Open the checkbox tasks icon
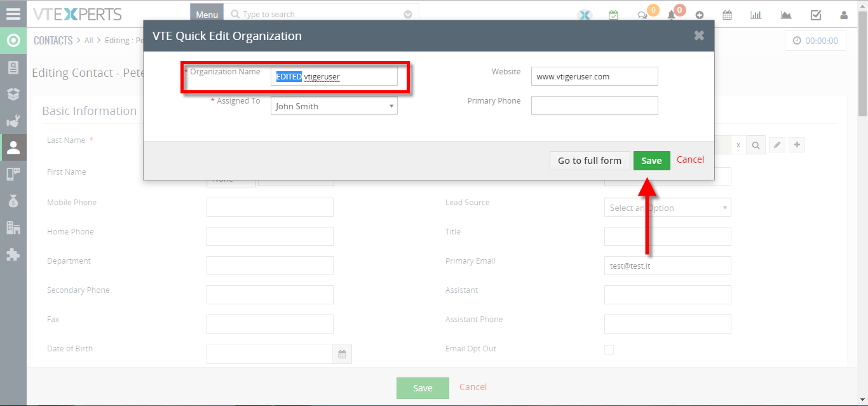 coord(816,15)
